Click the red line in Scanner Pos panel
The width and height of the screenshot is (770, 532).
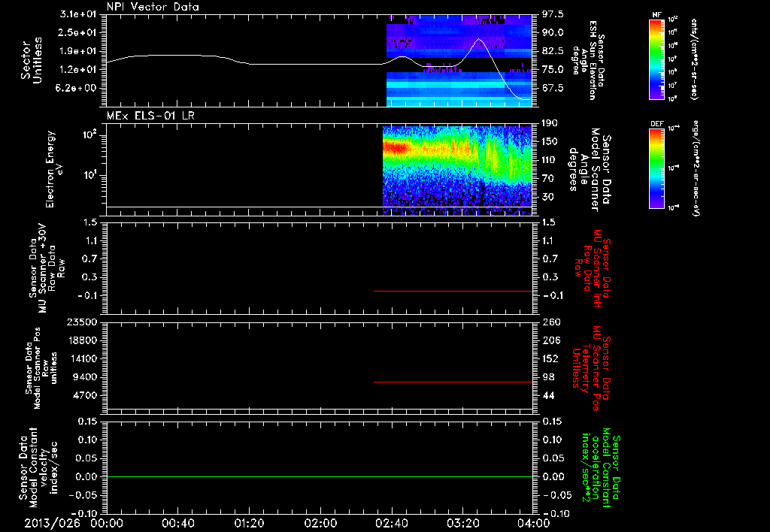(453, 382)
